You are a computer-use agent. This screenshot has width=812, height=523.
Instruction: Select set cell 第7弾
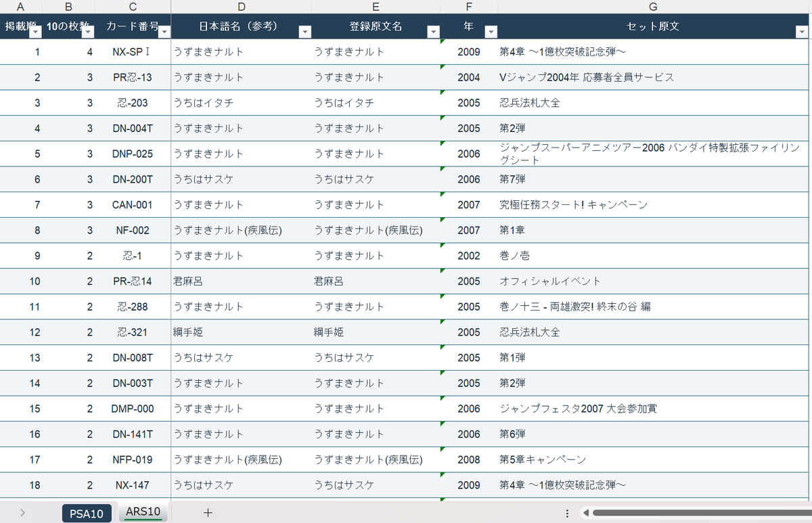click(653, 179)
